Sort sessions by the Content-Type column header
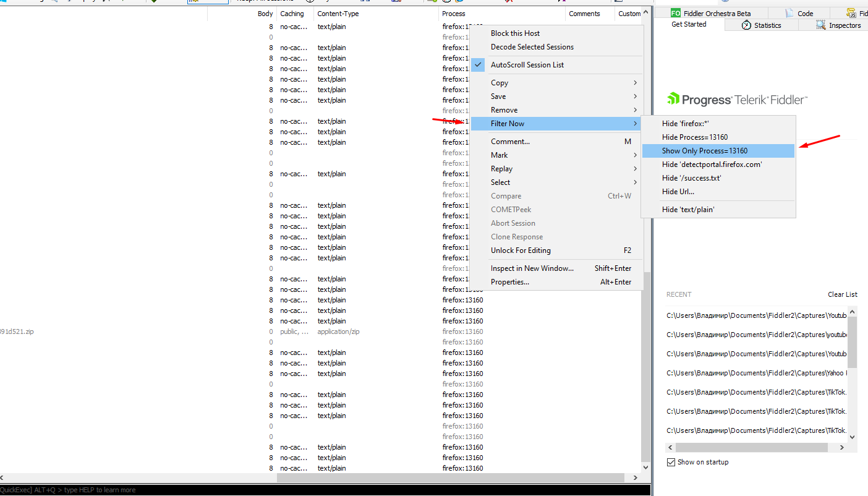The image size is (868, 496). pos(338,14)
